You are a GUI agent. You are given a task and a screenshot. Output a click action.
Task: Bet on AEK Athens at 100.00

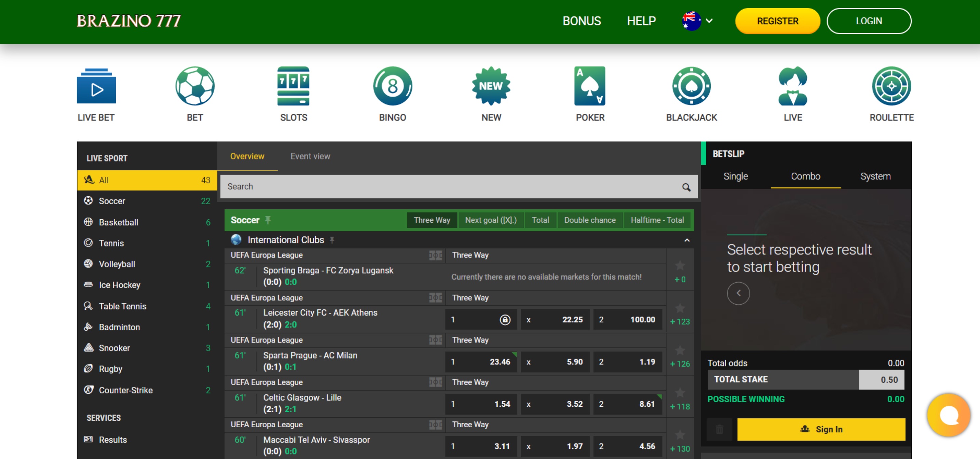pos(627,319)
